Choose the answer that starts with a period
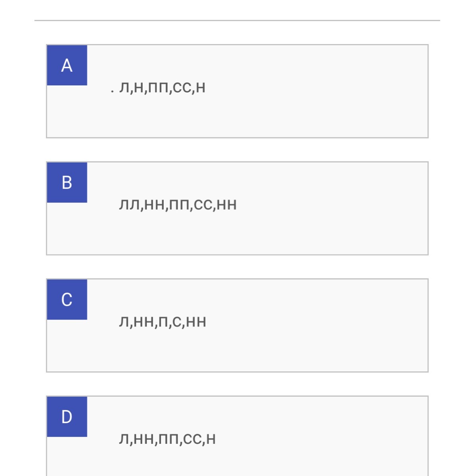Image resolution: width=475 pixels, height=476 pixels. tap(162, 88)
